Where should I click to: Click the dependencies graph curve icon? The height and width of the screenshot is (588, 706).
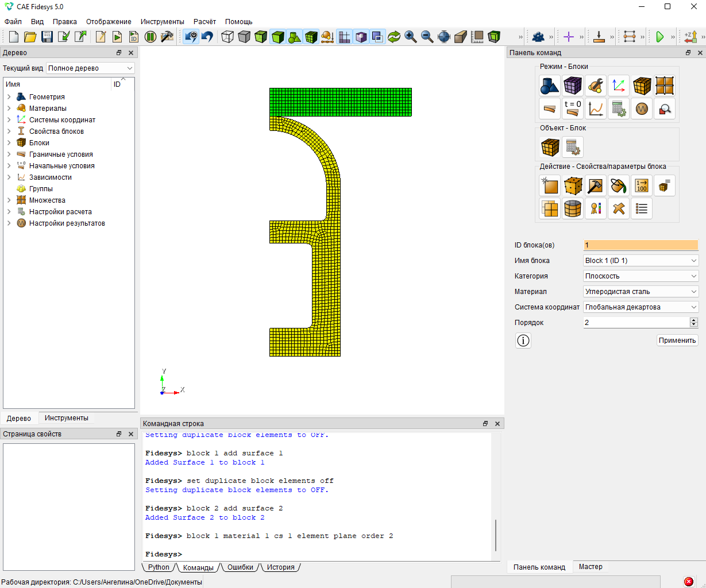(x=596, y=109)
